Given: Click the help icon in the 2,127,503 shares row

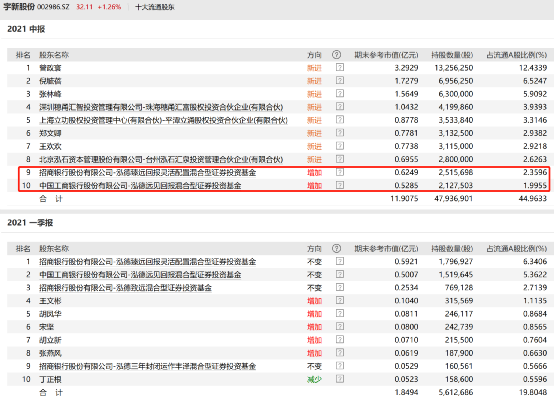Looking at the screenshot, I should pyautogui.click(x=340, y=185).
